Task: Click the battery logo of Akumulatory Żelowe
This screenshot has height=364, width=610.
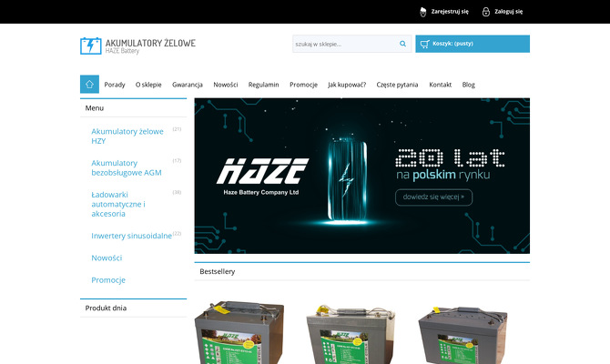Action: click(x=91, y=45)
